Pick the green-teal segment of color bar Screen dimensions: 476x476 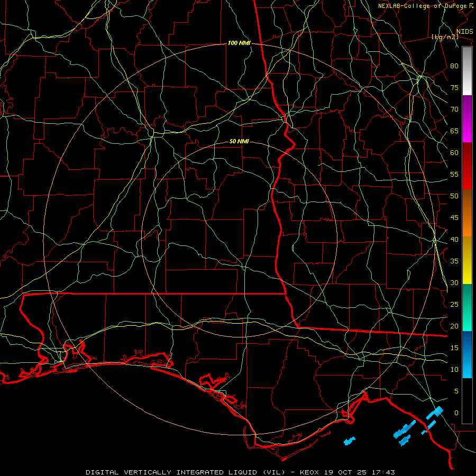coord(467,307)
